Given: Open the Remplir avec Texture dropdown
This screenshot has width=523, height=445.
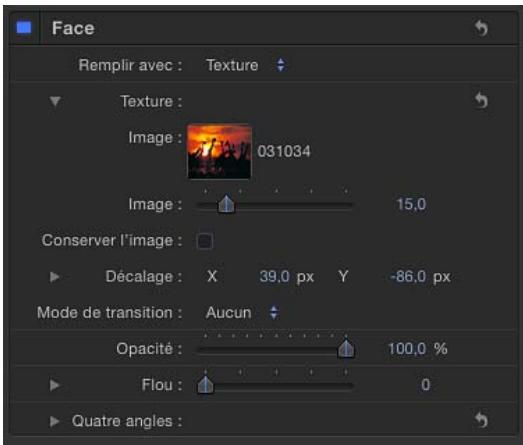Looking at the screenshot, I should [x=246, y=65].
